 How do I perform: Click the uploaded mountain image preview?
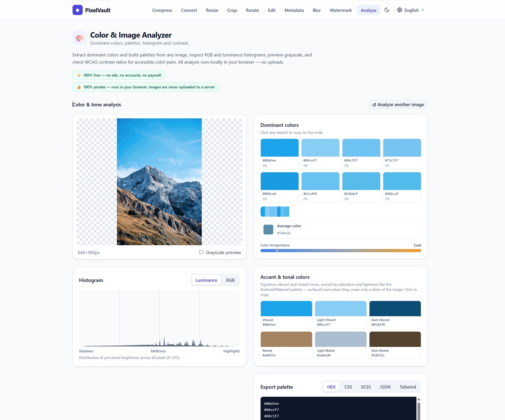pos(159,182)
